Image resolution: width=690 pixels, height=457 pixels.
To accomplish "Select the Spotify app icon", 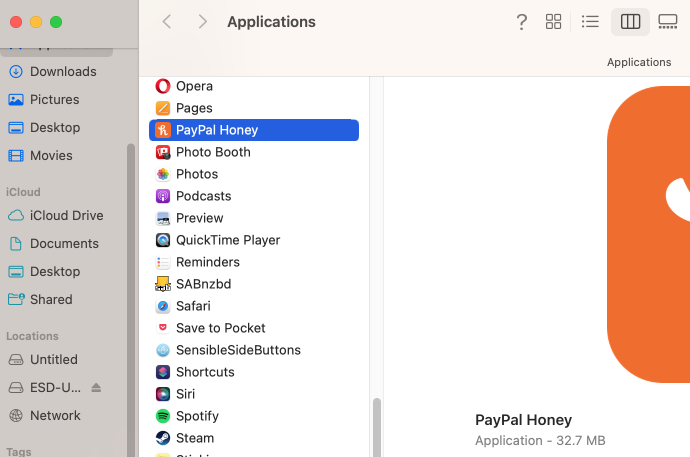I will click(x=163, y=416).
